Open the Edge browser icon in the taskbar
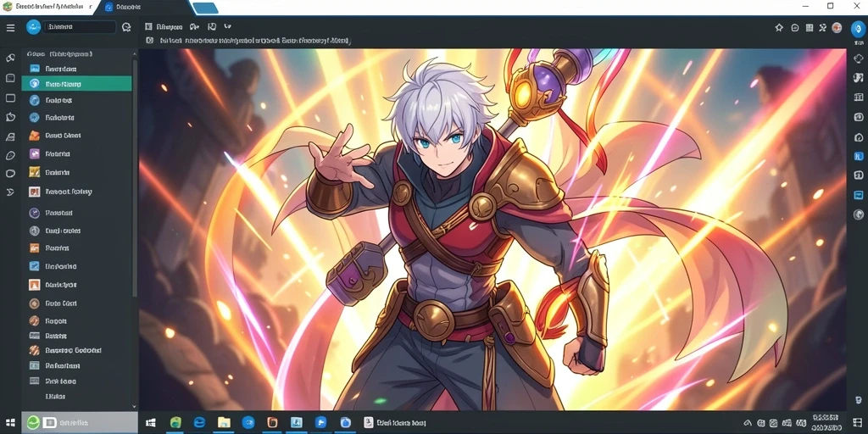868x434 pixels. point(199,422)
